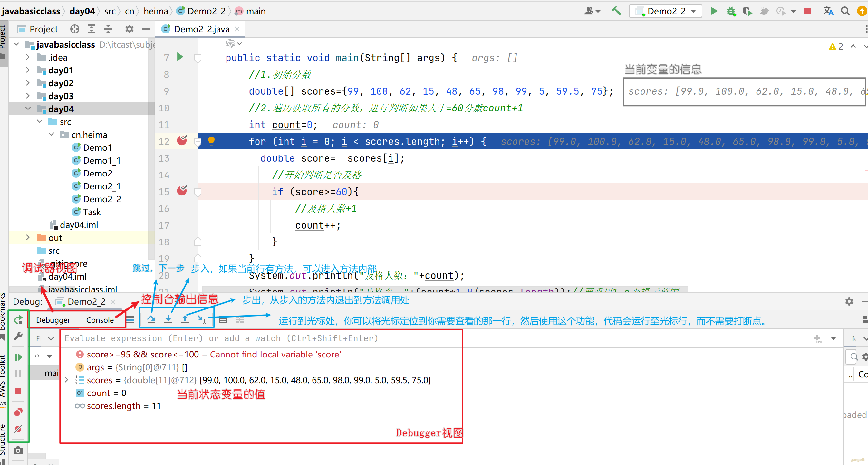This screenshot has width=868, height=465.
Task: Expand the out folder in tree
Action: point(28,237)
